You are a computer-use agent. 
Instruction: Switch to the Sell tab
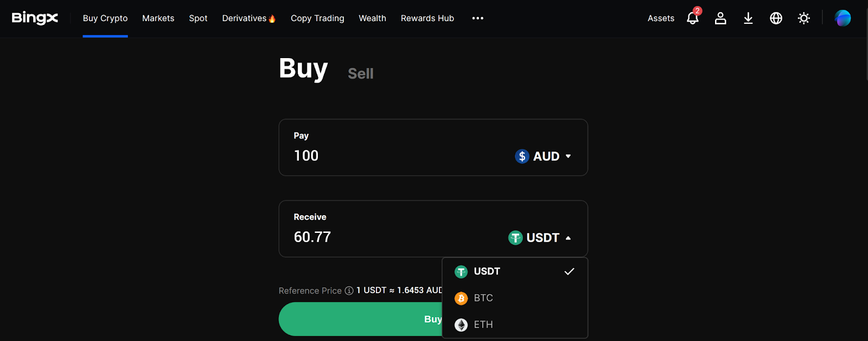click(x=360, y=73)
